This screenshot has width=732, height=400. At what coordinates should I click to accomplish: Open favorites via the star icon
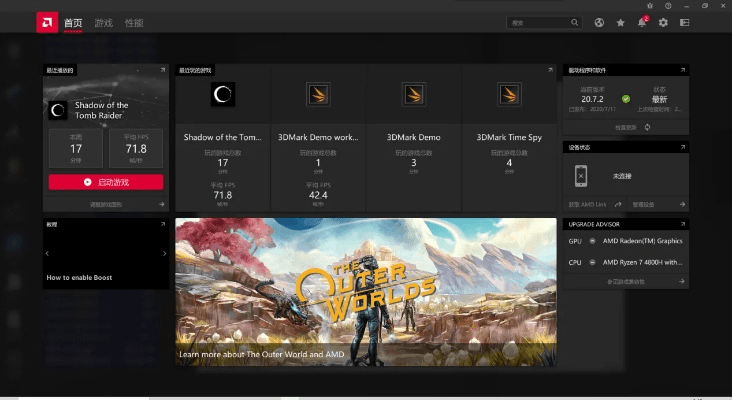[620, 22]
